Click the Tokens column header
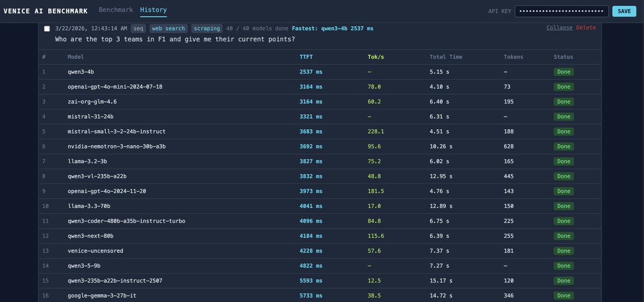The image size is (644, 302). pos(514,56)
